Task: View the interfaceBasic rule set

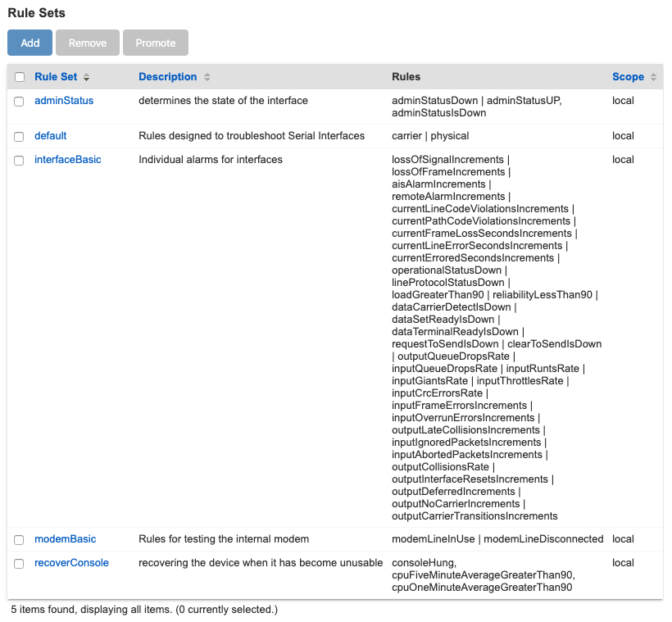Action: (67, 160)
